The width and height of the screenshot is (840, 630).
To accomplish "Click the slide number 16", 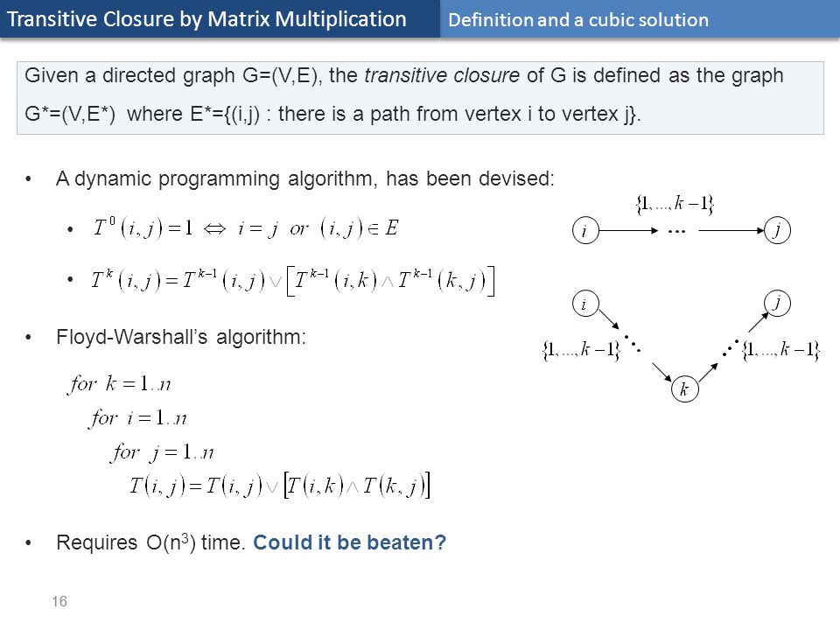I will pyautogui.click(x=59, y=601).
